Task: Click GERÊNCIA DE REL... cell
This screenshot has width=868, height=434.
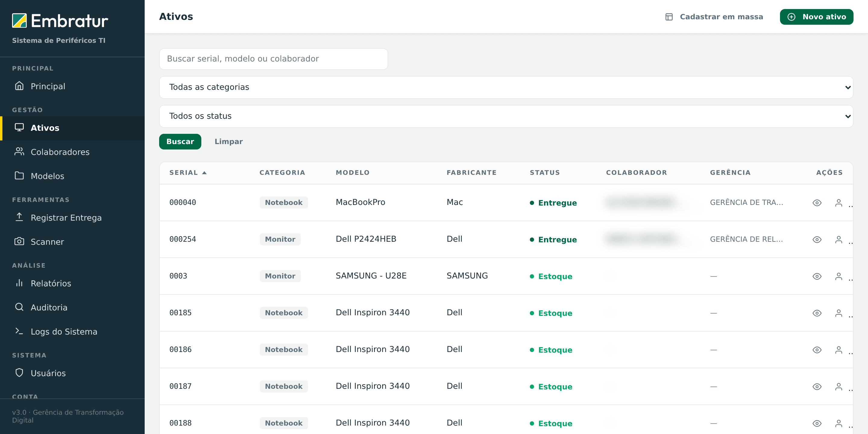Action: [746, 239]
